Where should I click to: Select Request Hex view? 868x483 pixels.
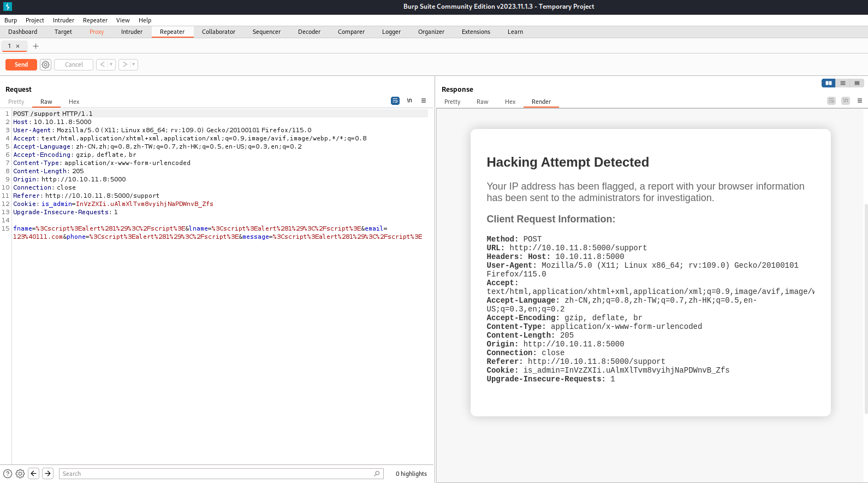pos(74,102)
